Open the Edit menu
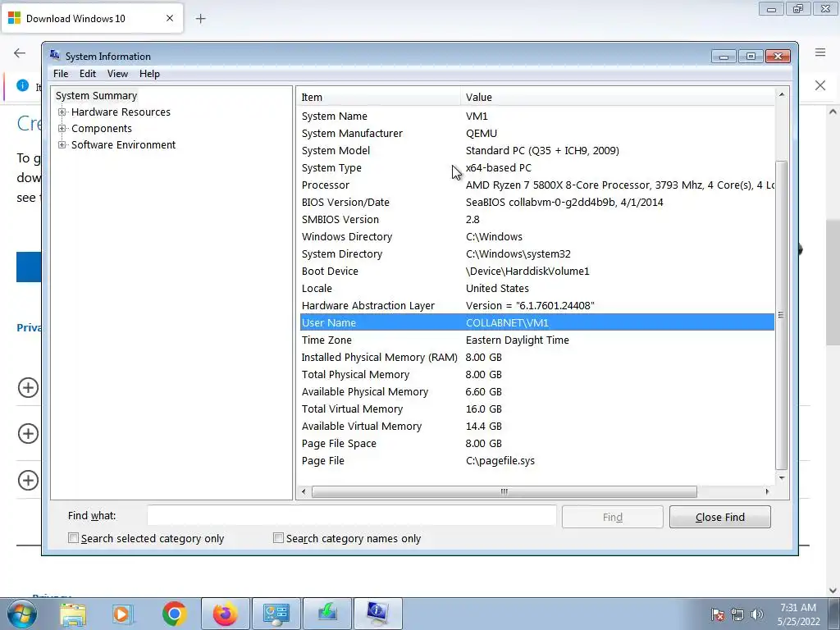840x630 pixels. 87,74
